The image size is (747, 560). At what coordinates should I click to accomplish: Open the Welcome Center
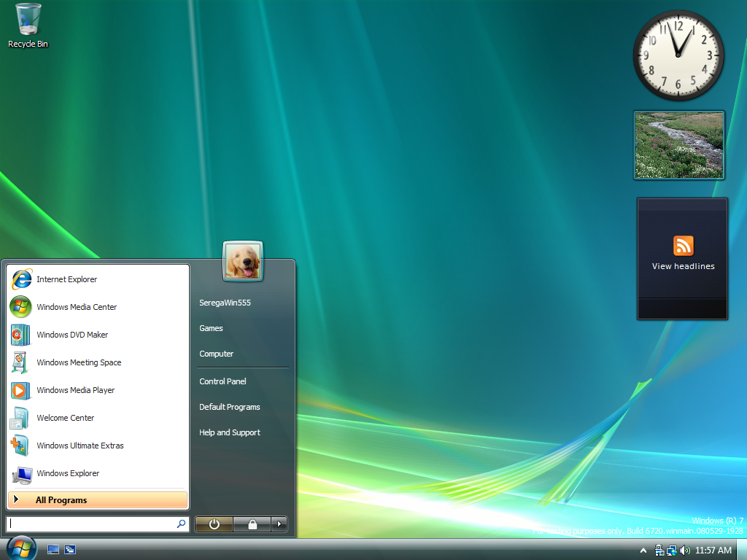tap(65, 418)
